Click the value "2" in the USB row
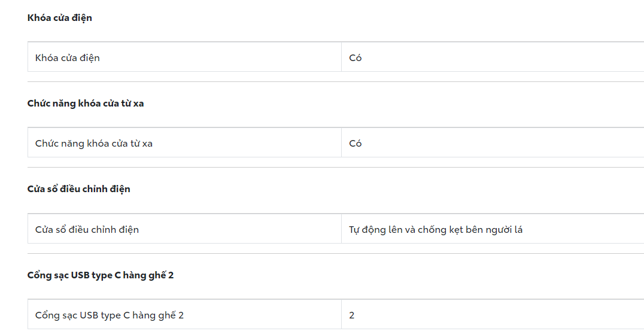644x331 pixels. (352, 315)
